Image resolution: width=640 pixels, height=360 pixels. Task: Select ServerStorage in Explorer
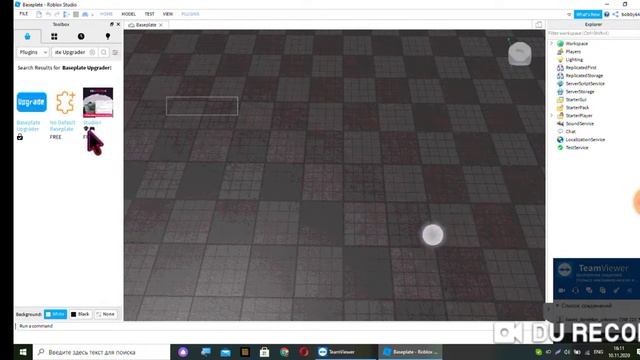click(580, 91)
